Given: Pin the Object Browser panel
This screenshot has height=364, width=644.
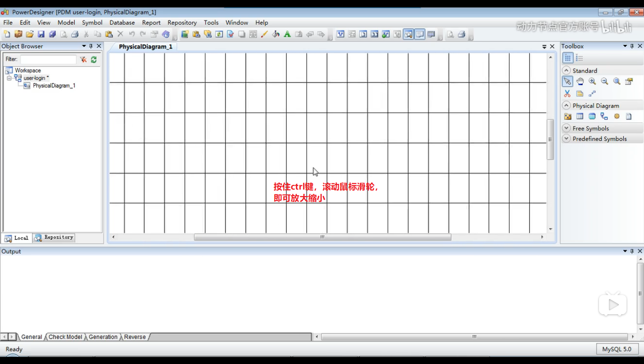Looking at the screenshot, I should [x=91, y=46].
